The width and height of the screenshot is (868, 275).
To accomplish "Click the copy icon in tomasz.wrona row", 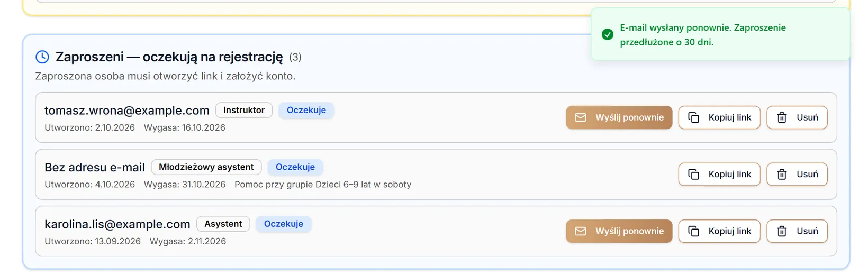I will point(693,117).
